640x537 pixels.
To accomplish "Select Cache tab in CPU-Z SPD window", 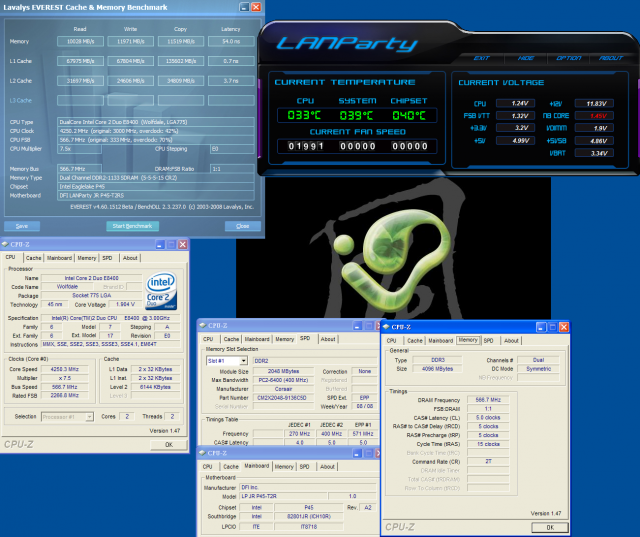I will (231, 339).
